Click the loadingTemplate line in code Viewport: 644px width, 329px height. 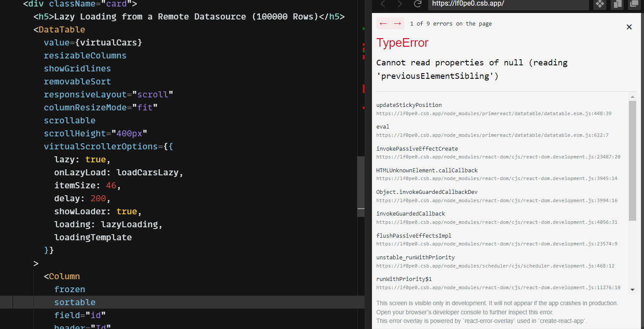coord(93,238)
